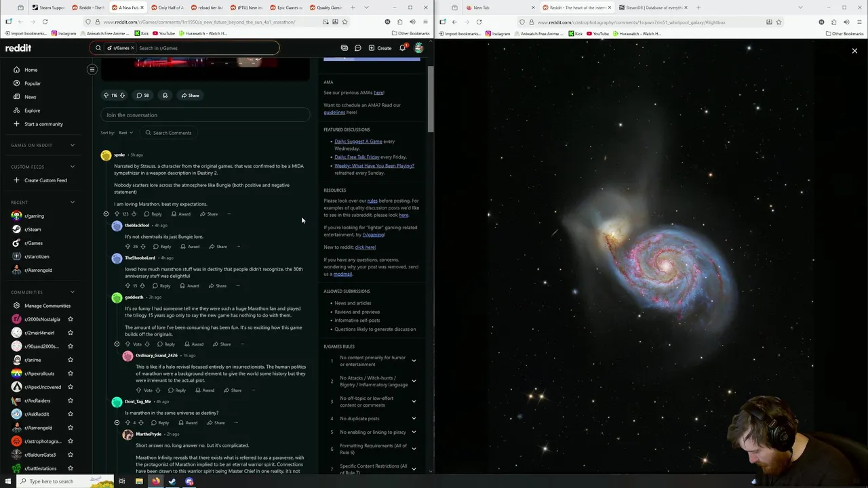Open File Explorer from taskbar

pos(139,481)
